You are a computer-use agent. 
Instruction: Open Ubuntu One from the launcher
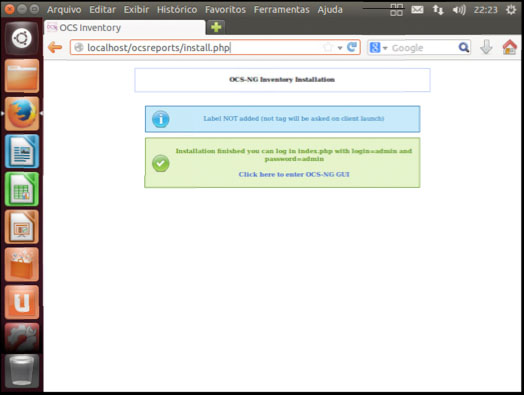(x=22, y=302)
